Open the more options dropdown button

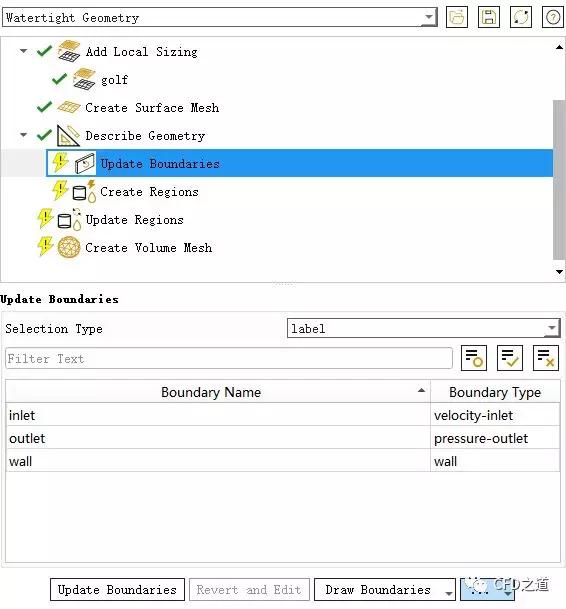[487, 590]
